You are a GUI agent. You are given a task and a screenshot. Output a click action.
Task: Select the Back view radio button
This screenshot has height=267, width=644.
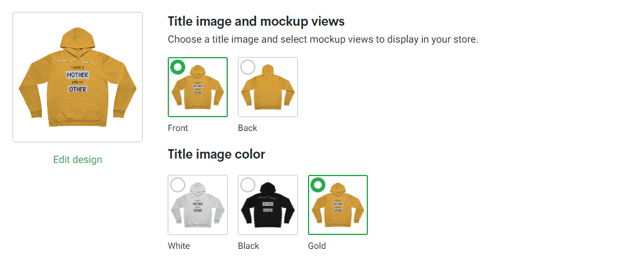pos(248,67)
